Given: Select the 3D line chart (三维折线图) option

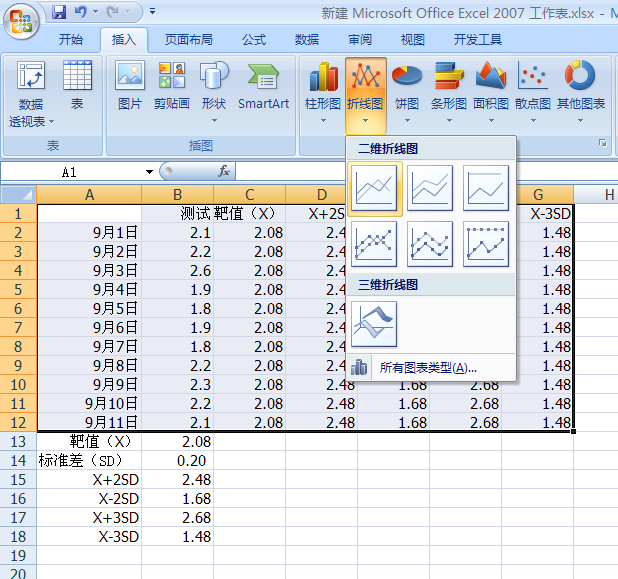Looking at the screenshot, I should point(374,324).
